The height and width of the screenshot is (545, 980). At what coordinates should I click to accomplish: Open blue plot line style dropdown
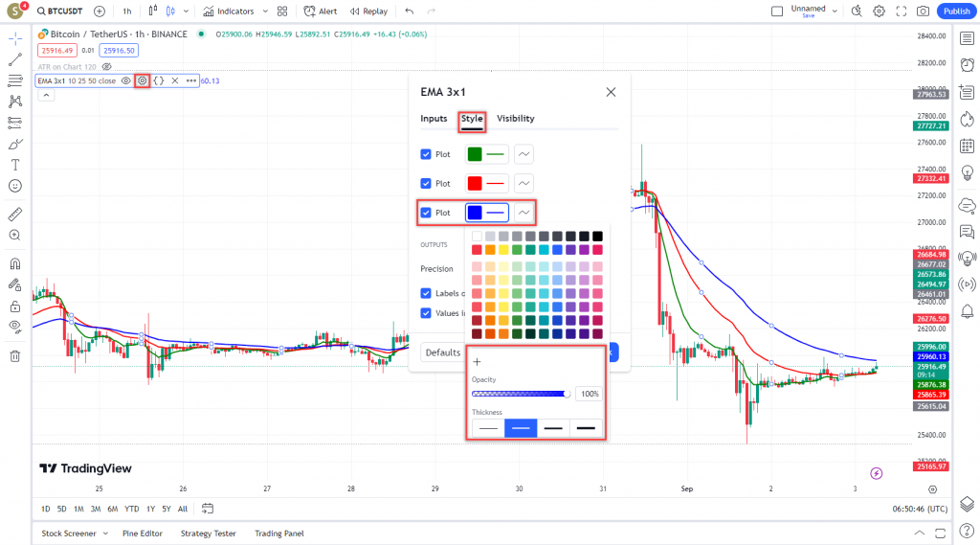coord(523,213)
